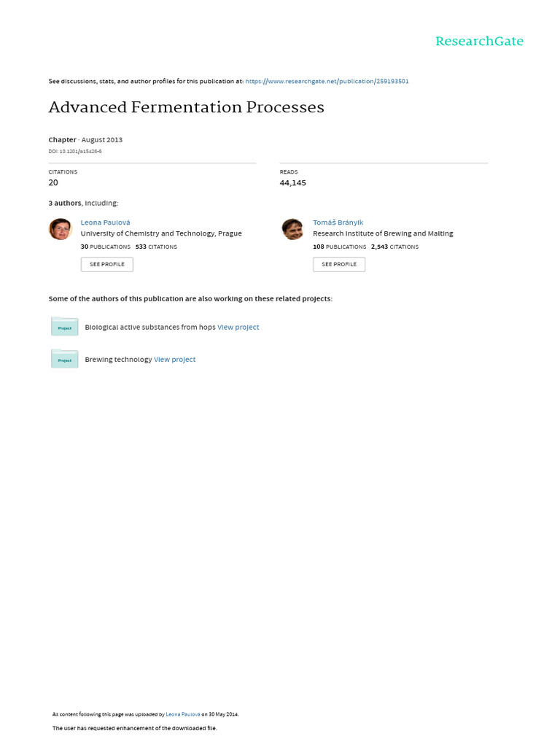The image size is (560, 747).
Task: Click the ResearchGate logo
Action: coord(479,42)
